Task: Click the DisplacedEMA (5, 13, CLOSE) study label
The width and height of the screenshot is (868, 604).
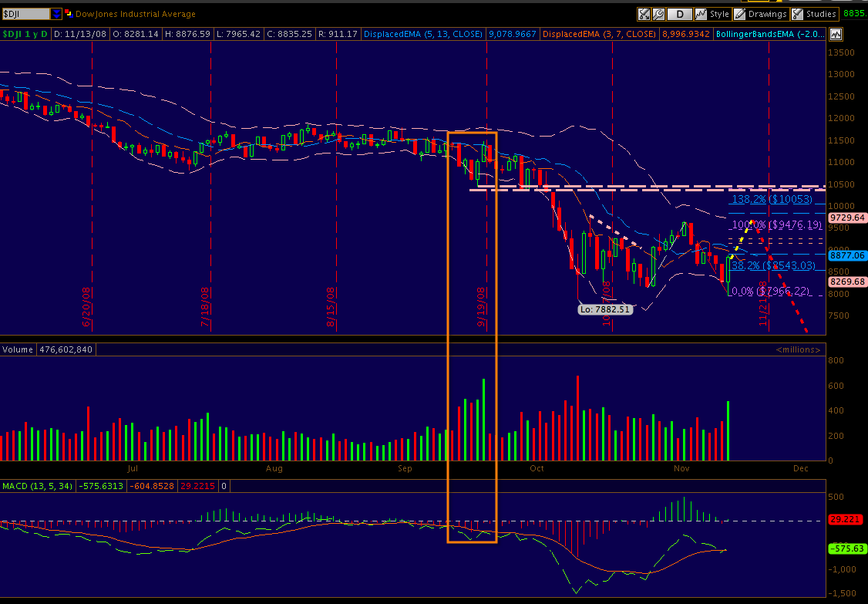Action: pos(423,34)
